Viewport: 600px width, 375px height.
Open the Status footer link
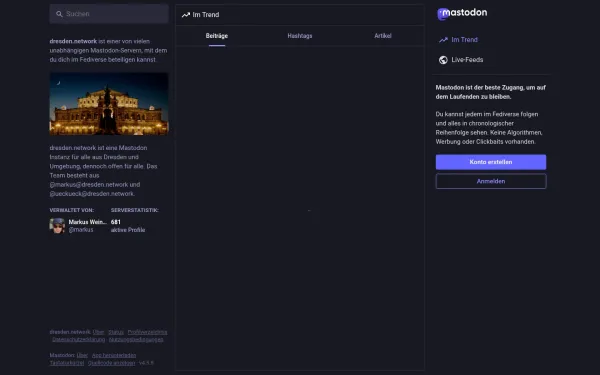116,332
